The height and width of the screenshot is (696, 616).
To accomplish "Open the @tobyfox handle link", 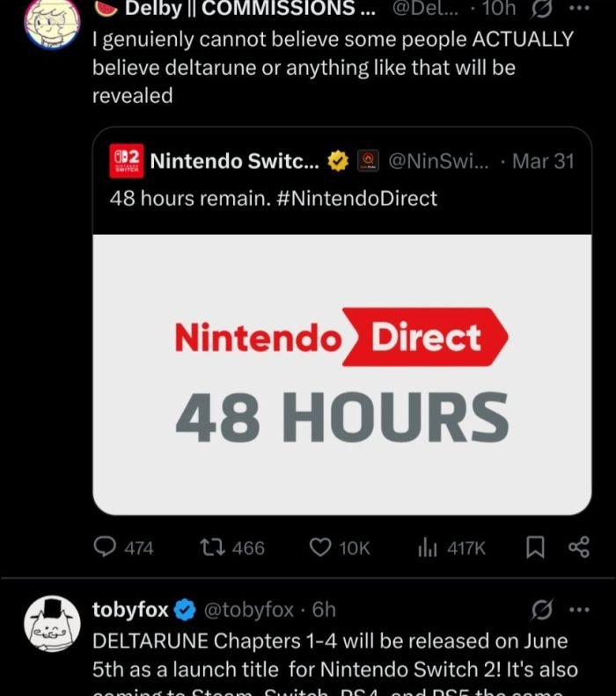I will coord(249,610).
